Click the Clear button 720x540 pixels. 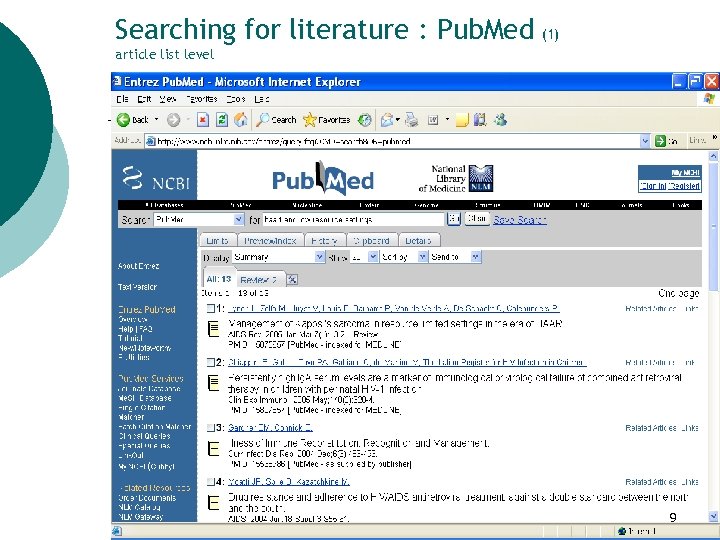[x=477, y=219]
